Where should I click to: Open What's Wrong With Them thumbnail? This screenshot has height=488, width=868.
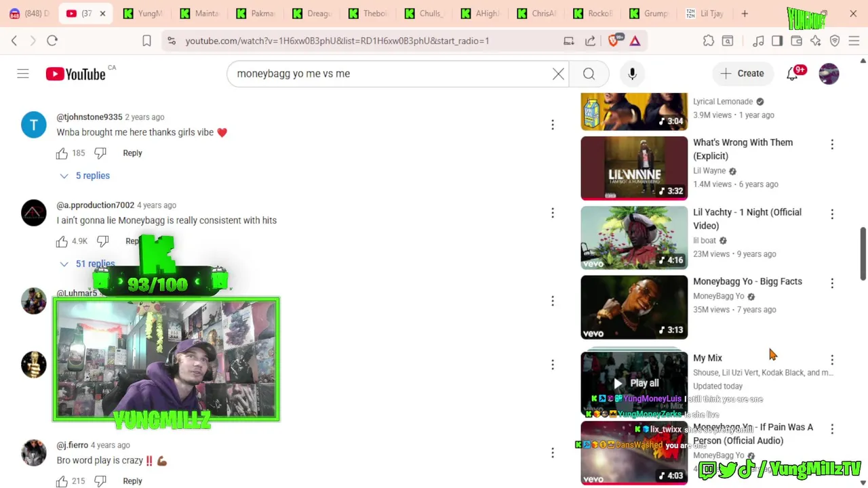click(x=634, y=168)
